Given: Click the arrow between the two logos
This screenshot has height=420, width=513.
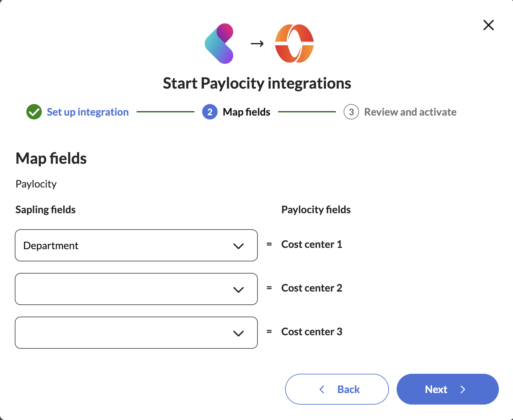Looking at the screenshot, I should 257,44.
